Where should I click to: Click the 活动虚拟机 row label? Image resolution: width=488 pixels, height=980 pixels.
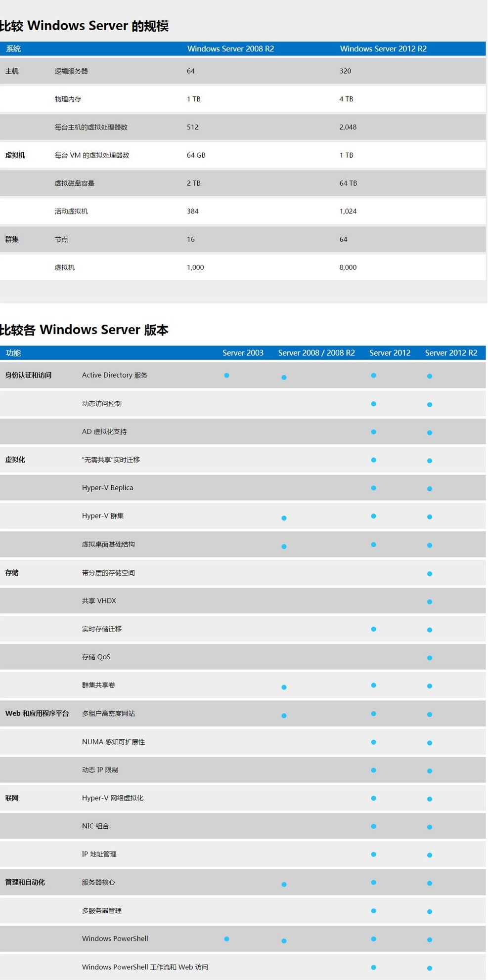(71, 212)
